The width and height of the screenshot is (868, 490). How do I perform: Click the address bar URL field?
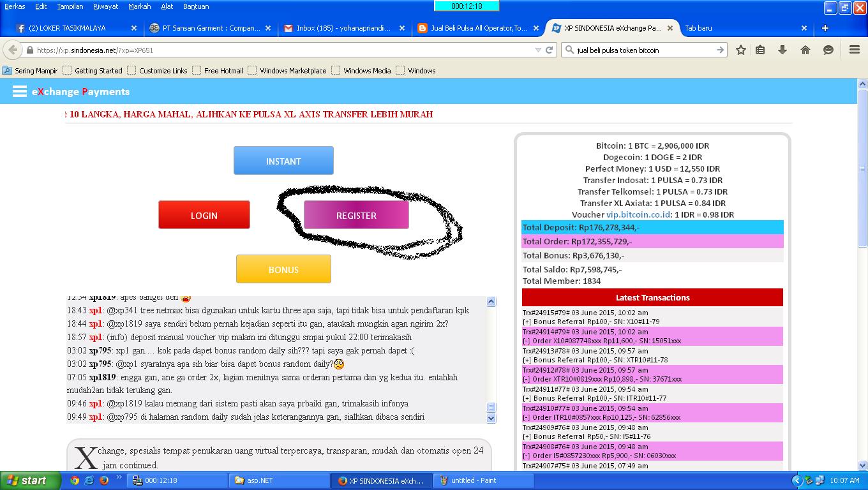pos(281,50)
